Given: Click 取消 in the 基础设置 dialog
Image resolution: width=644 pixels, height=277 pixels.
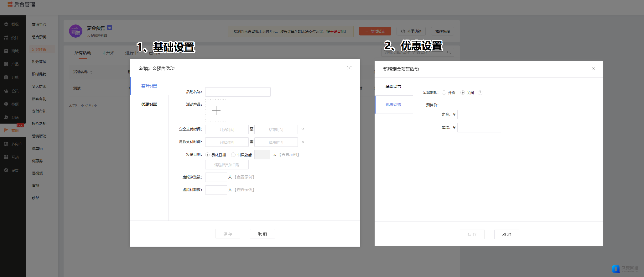Looking at the screenshot, I should pos(262,234).
